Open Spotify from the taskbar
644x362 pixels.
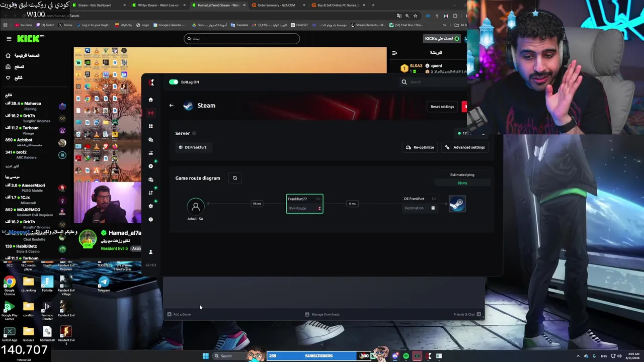coord(406,356)
